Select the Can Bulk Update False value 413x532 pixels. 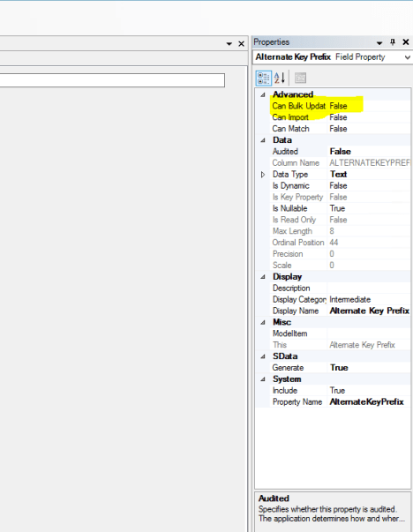click(369, 106)
